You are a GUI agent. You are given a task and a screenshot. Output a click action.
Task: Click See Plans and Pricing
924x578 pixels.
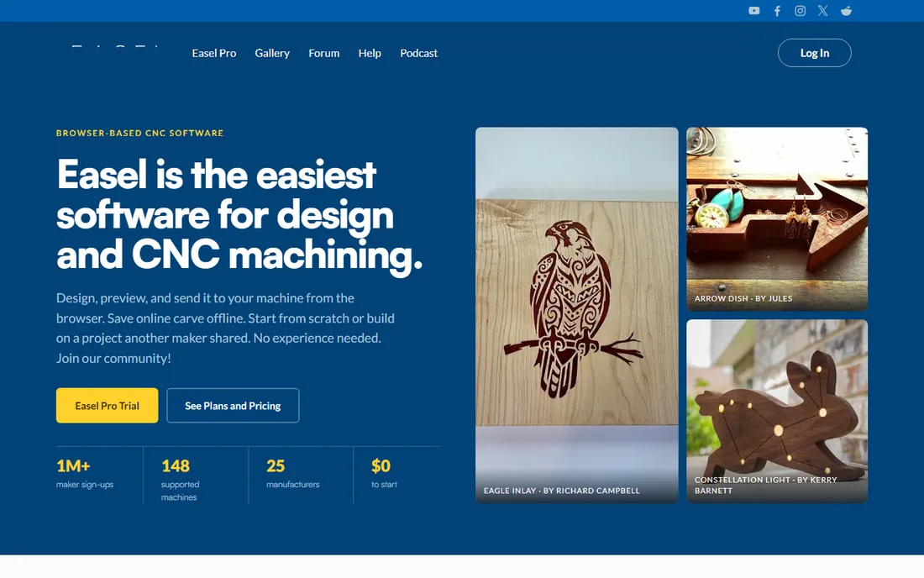click(x=233, y=406)
